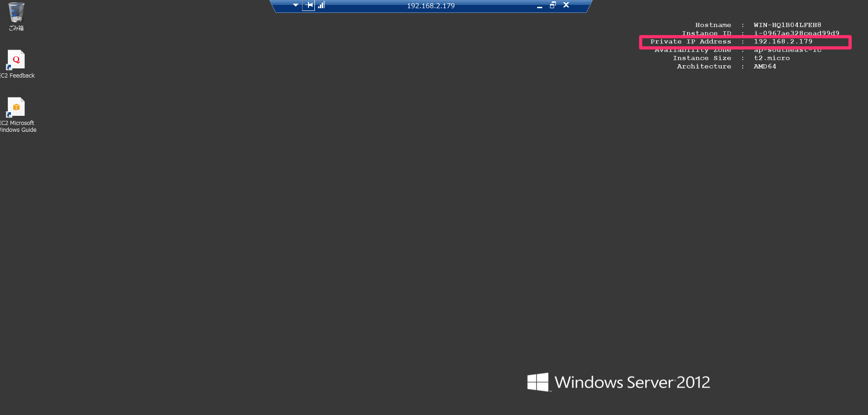This screenshot has height=415, width=868.
Task: Click the 192.168.2.179 connection bar title
Action: tap(431, 6)
